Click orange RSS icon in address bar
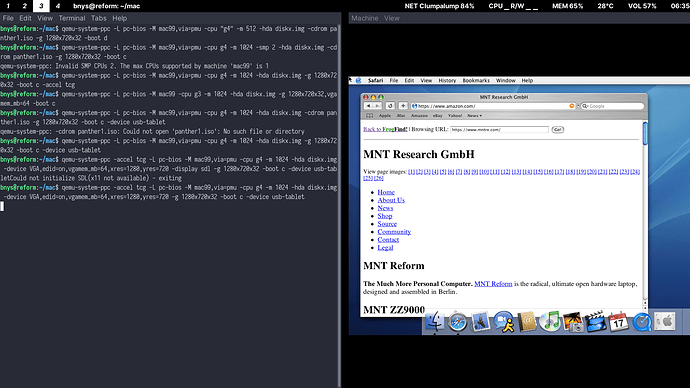 pos(572,106)
